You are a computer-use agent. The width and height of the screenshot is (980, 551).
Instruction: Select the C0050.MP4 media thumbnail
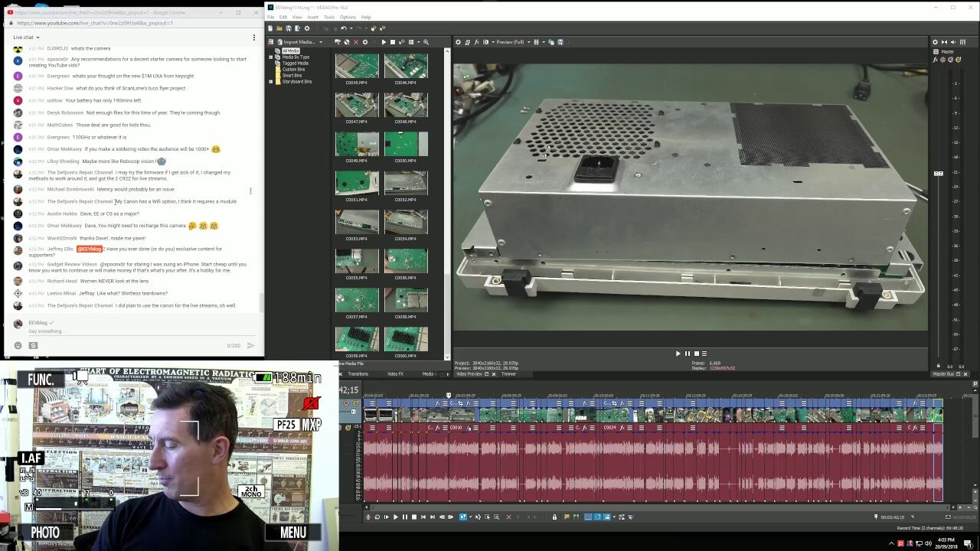pyautogui.click(x=406, y=144)
